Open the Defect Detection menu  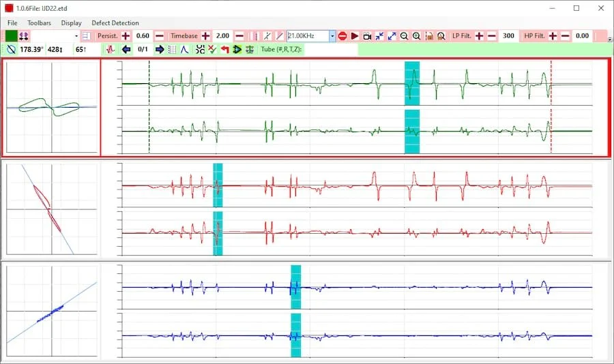(x=115, y=23)
